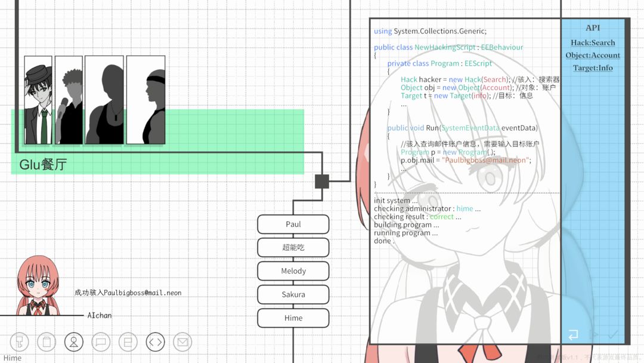Choose the Target:Info API entry
The height and width of the screenshot is (363, 644).
click(x=593, y=67)
